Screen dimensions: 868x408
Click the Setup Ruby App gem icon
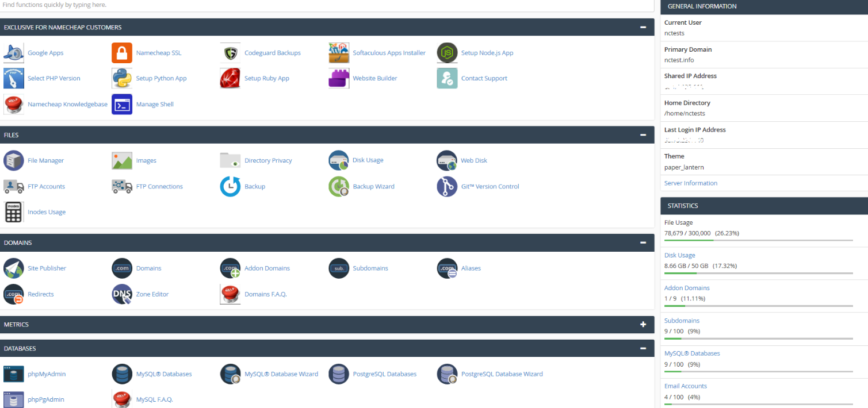[230, 78]
